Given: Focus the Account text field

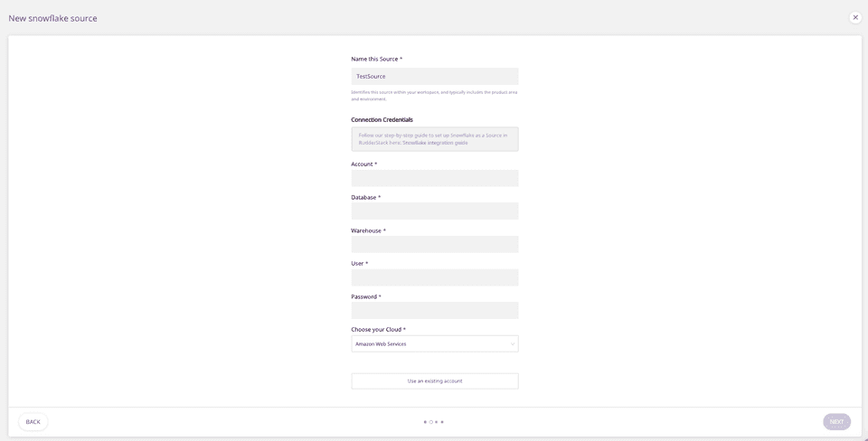Looking at the screenshot, I should click(434, 179).
